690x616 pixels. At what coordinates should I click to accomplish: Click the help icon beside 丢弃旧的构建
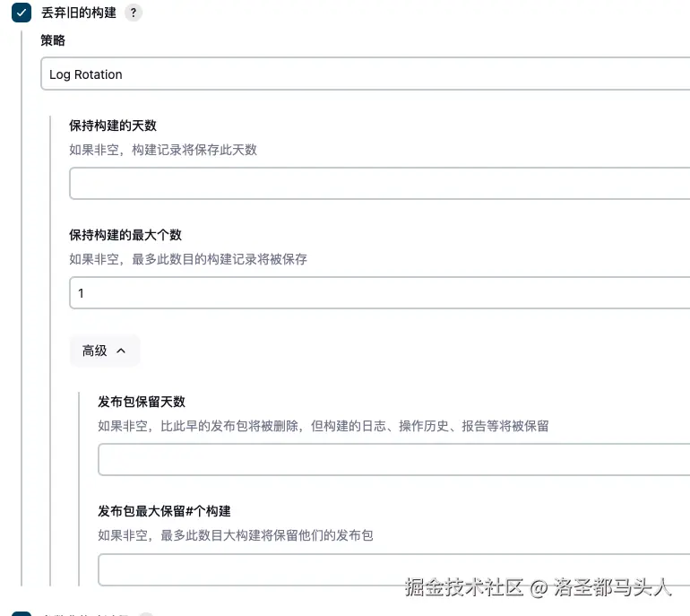[x=134, y=13]
